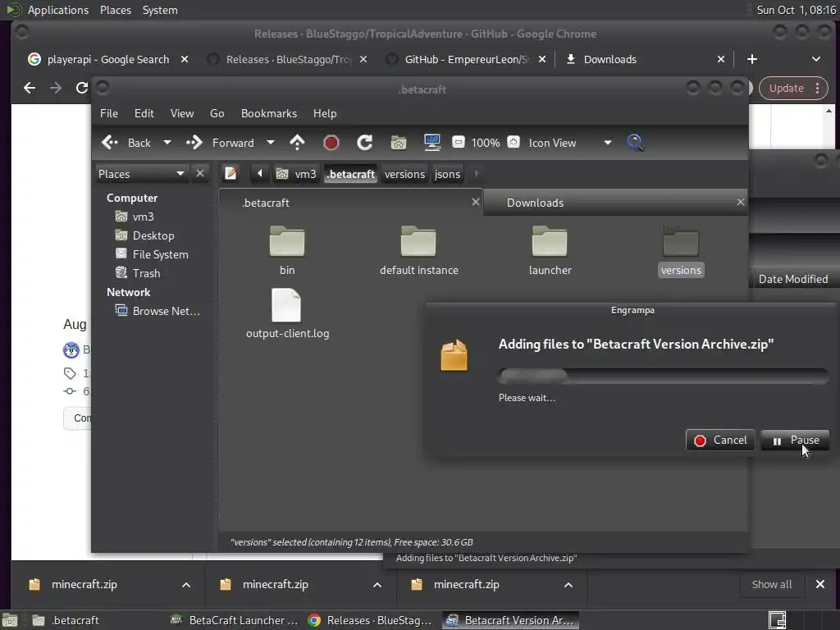The width and height of the screenshot is (840, 630).
Task: Close Chrome downloads shelf
Action: coord(820,584)
